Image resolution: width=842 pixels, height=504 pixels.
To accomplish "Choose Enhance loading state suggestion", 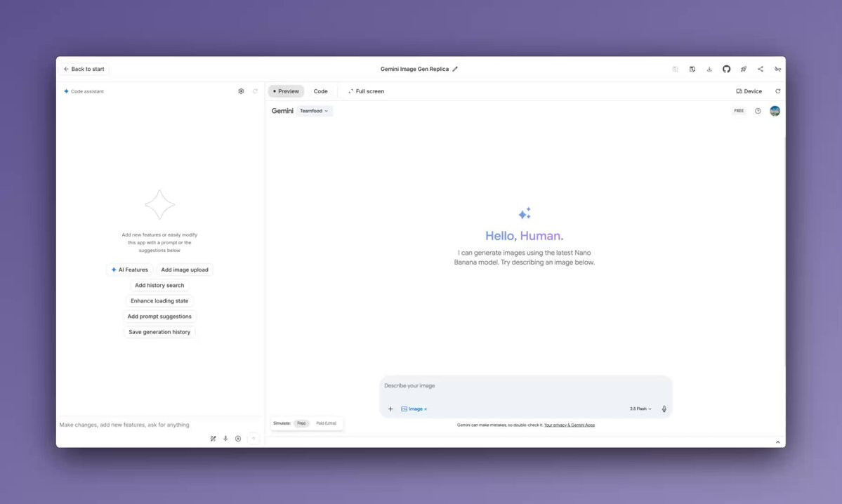I will point(159,301).
